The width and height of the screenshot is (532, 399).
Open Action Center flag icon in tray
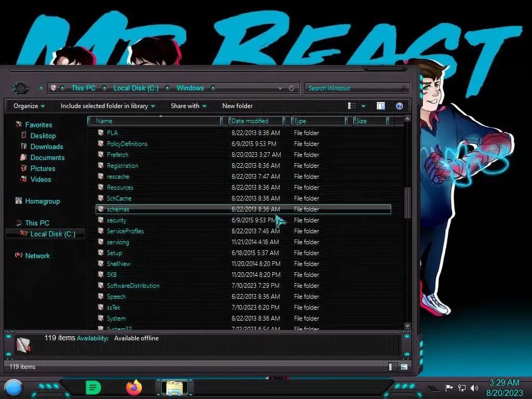[x=449, y=388]
